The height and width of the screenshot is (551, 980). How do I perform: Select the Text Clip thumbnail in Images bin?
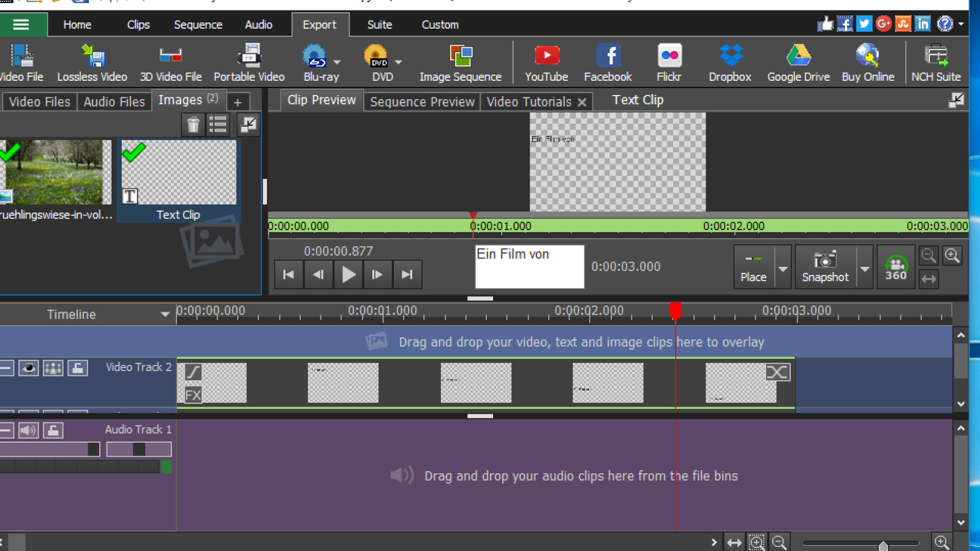tap(178, 172)
